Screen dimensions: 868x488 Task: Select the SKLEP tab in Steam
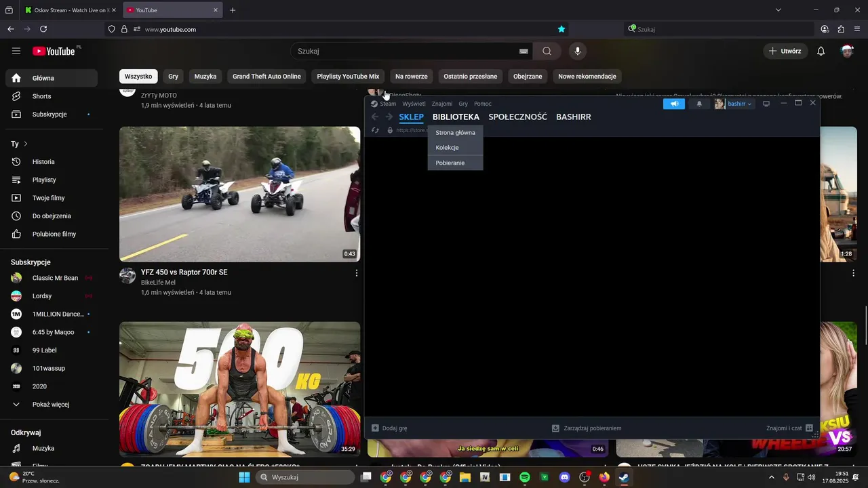[411, 117]
